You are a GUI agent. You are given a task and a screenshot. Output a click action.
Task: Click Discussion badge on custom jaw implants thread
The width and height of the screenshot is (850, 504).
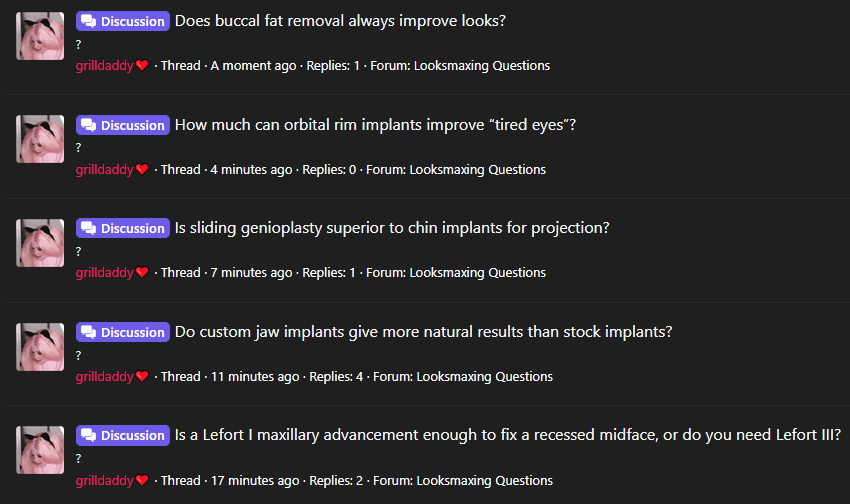(123, 332)
